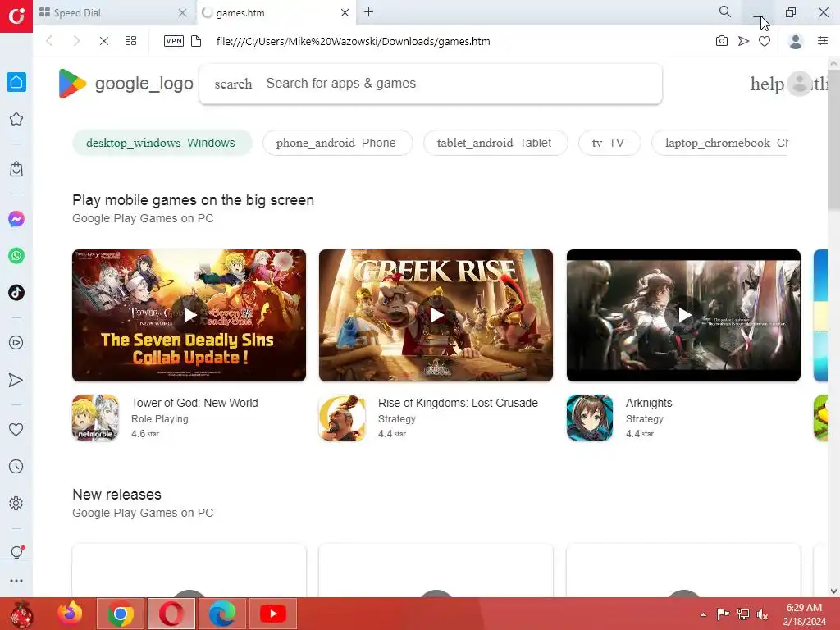Click the Search for apps & games field

[x=431, y=84]
